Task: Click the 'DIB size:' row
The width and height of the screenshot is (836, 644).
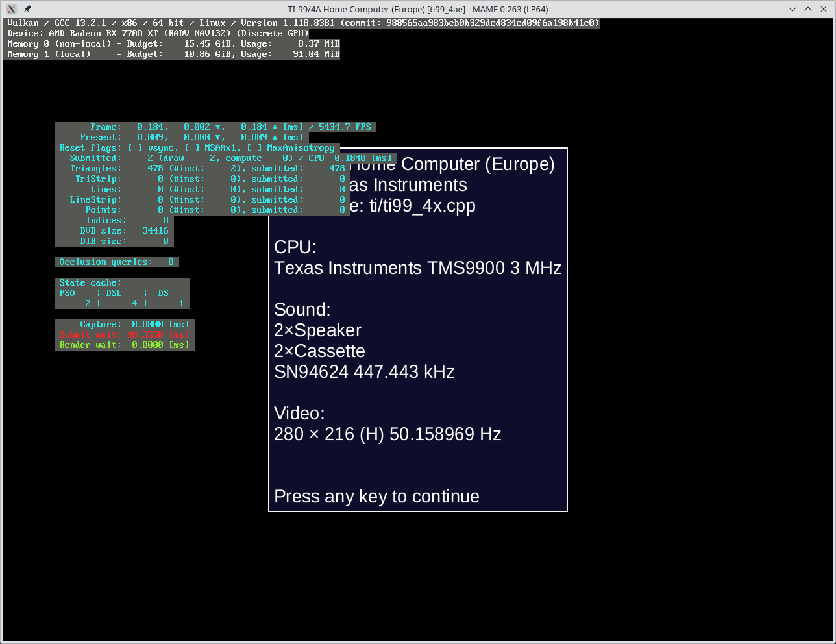Action: click(114, 241)
